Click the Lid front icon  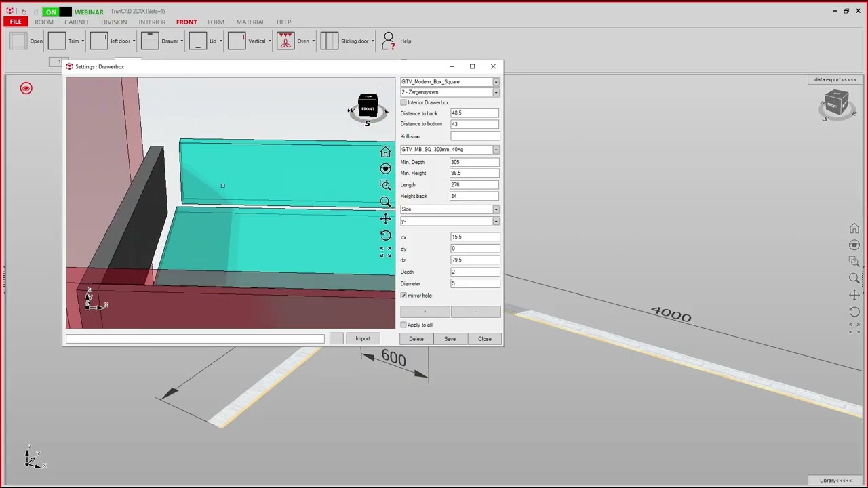click(198, 41)
